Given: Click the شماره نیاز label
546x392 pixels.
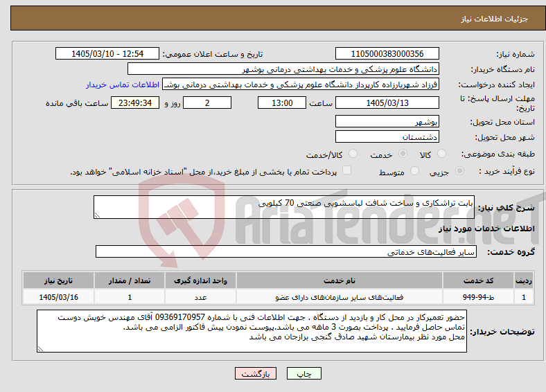Looking at the screenshot, I should click(x=516, y=54).
